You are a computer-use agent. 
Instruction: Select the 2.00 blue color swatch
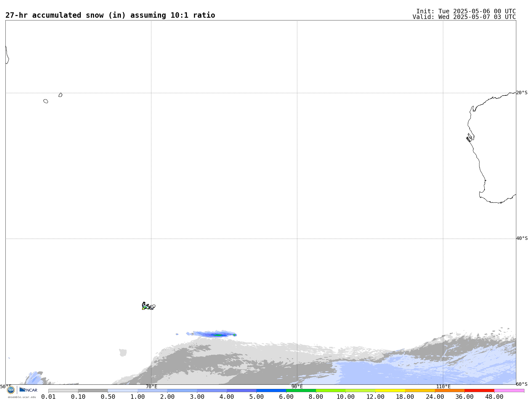click(182, 391)
